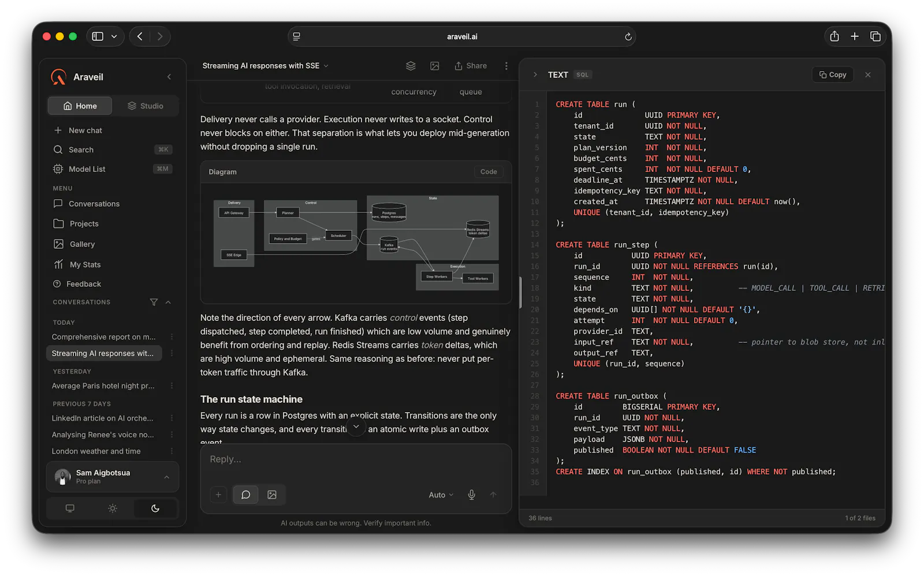This screenshot has height=576, width=924.
Task: Open a new browser tab with plus
Action: pos(855,36)
